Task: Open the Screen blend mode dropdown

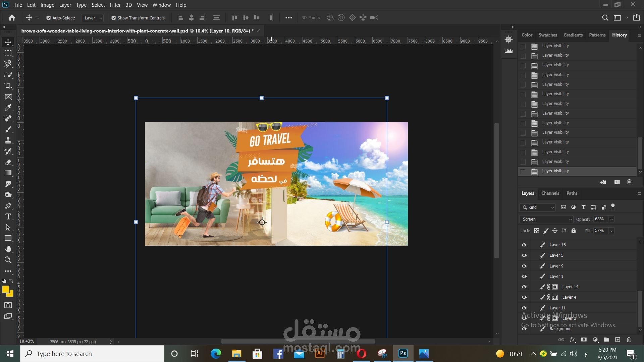Action: click(x=546, y=219)
